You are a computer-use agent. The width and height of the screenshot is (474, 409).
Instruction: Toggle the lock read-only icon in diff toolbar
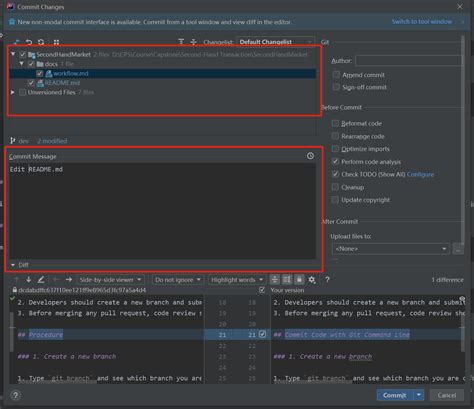(299, 279)
